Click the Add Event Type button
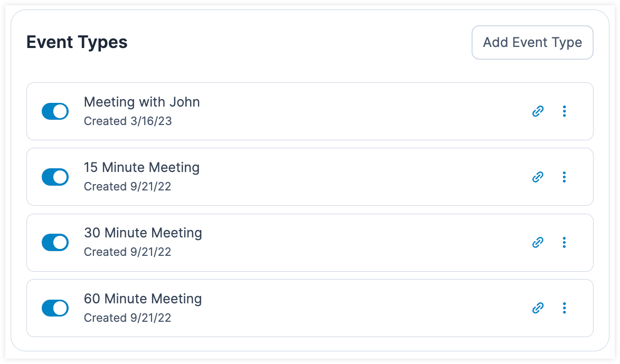 point(532,42)
